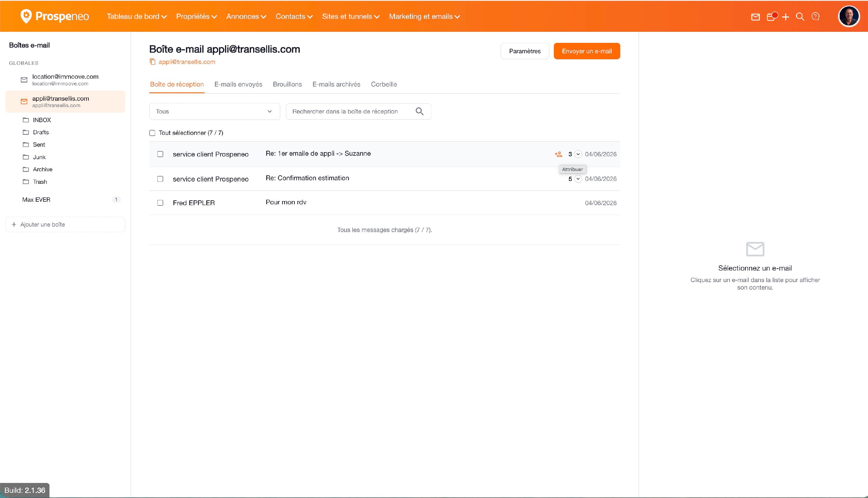Click the Archive folder icon
This screenshot has width=868, height=498.
[26, 169]
